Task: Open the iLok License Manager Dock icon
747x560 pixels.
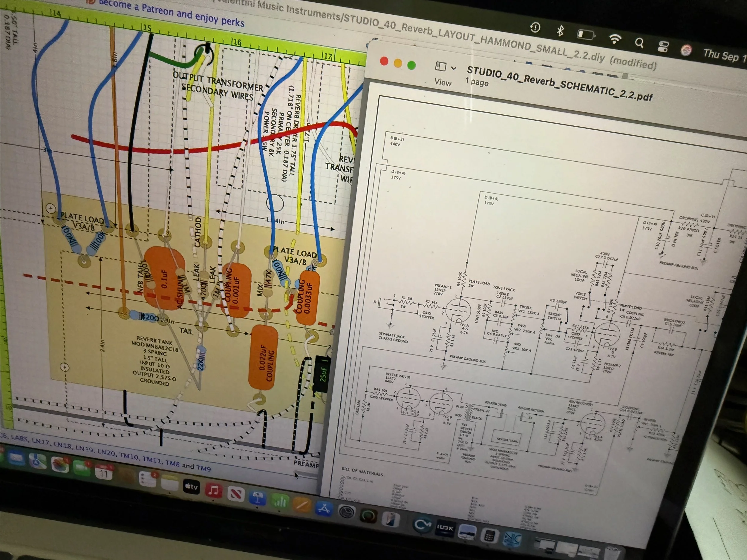Action: point(445,528)
